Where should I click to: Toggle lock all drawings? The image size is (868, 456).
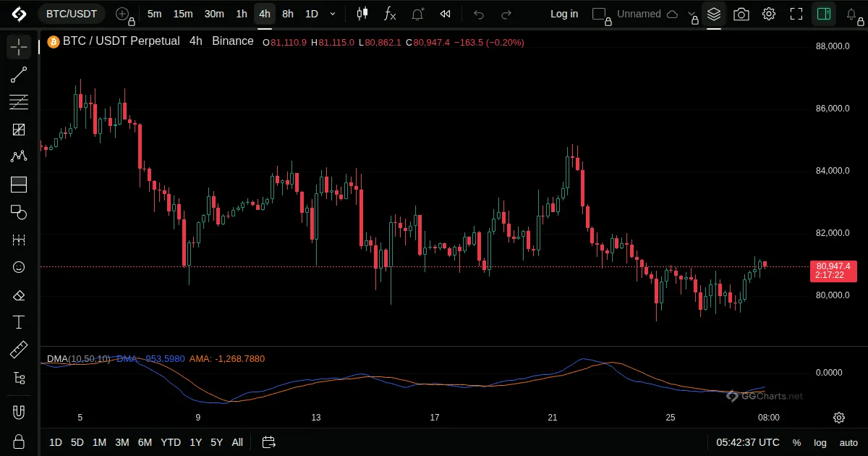pyautogui.click(x=19, y=442)
